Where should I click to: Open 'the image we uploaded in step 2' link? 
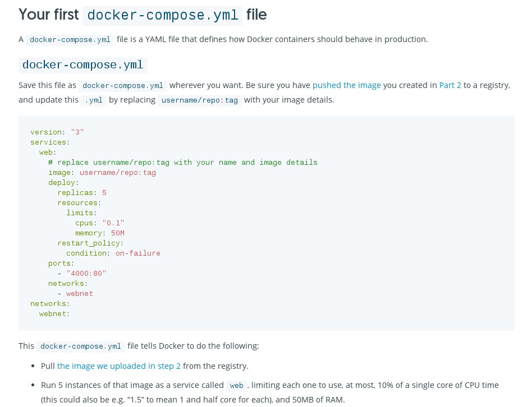119,366
